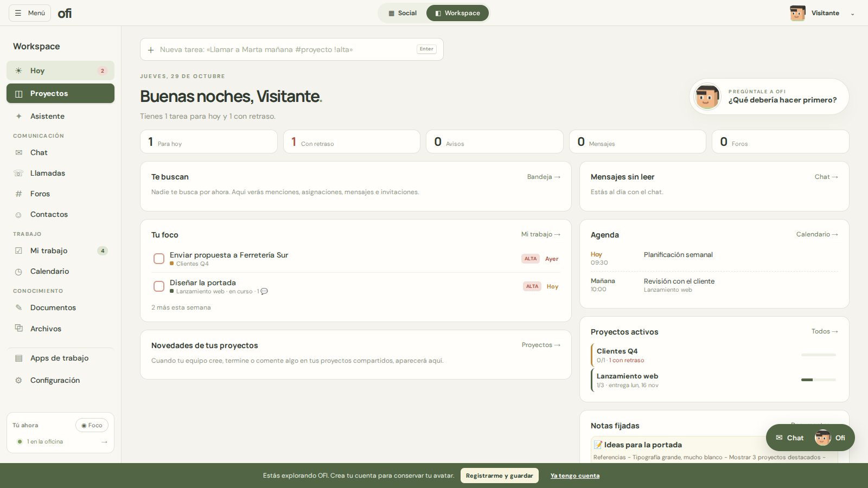Click the comment bubble icon on Diseñar la portada
The width and height of the screenshot is (868, 488).
coord(264,292)
